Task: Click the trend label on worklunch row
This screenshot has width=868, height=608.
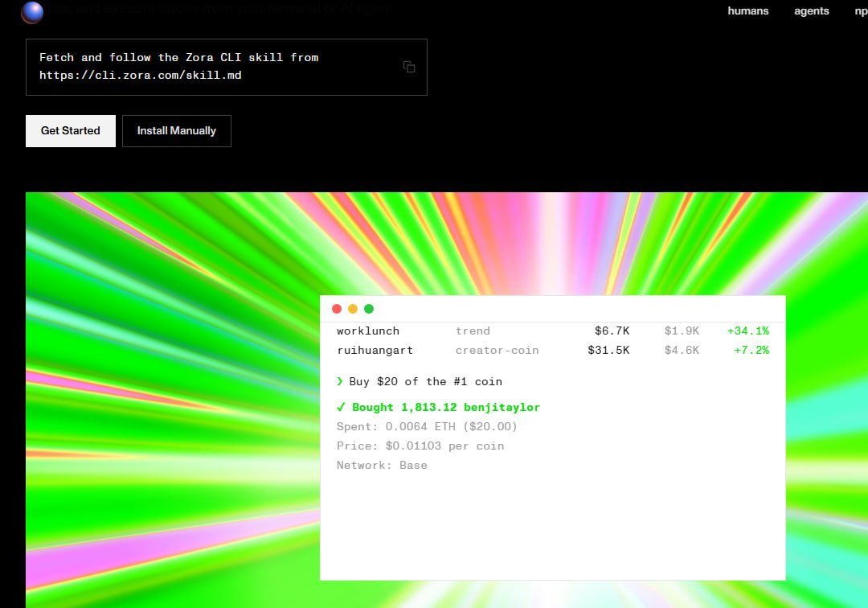Action: [x=473, y=331]
